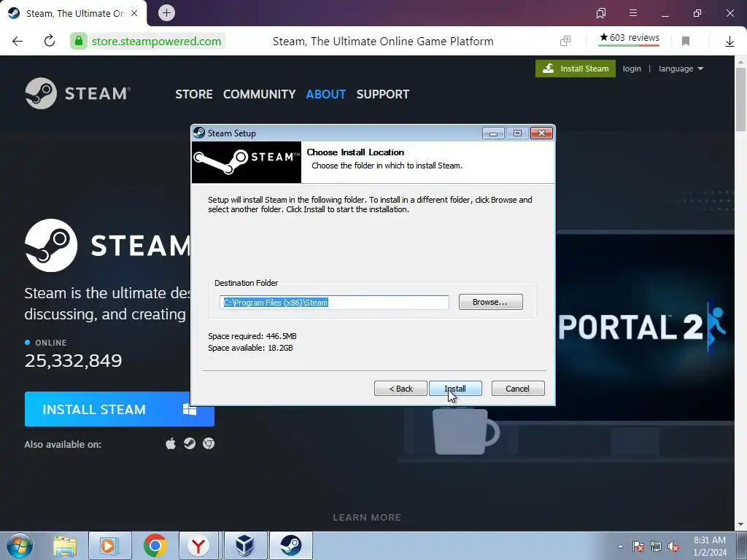Click the store.steampowered.com address

(156, 42)
